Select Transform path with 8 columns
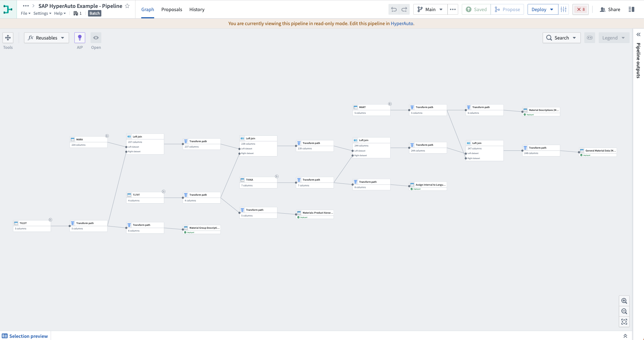Image resolution: width=644 pixels, height=340 pixels. pyautogui.click(x=372, y=185)
